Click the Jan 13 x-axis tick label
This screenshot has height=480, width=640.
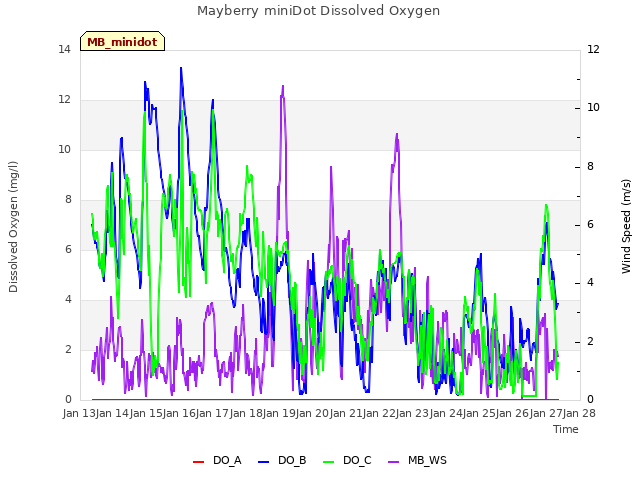(x=79, y=413)
